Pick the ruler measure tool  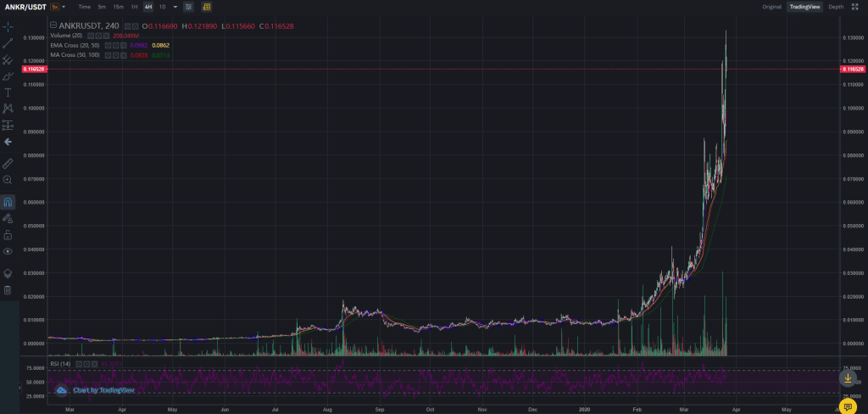pos(8,163)
